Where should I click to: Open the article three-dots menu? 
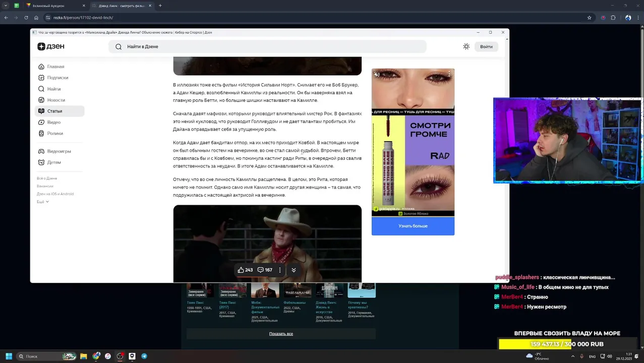[280, 270]
